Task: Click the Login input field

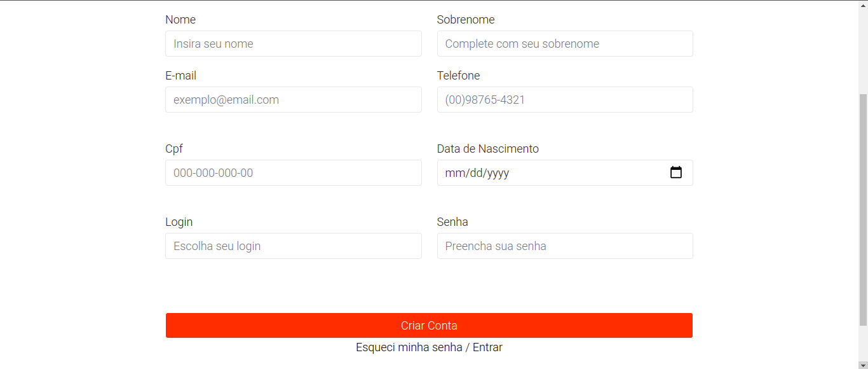Action: click(x=293, y=246)
